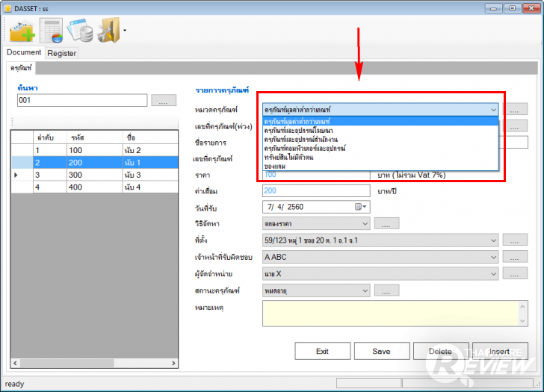
Task: Click the Delete button
Action: tap(440, 352)
